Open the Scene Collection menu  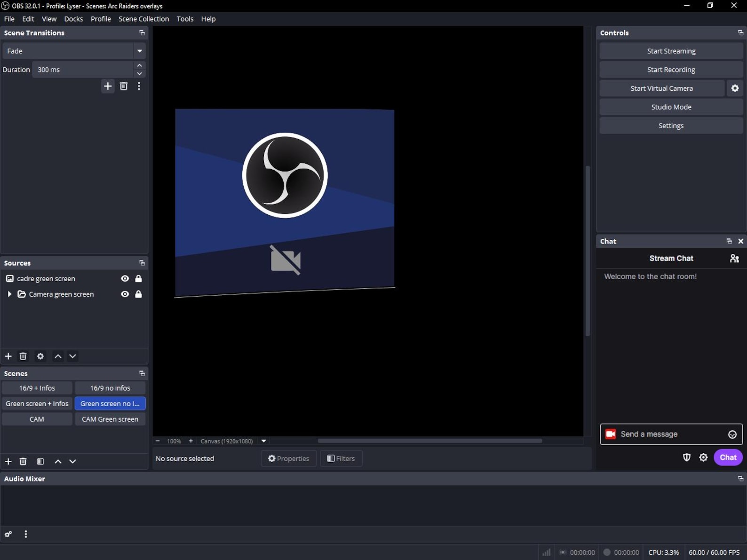click(143, 19)
